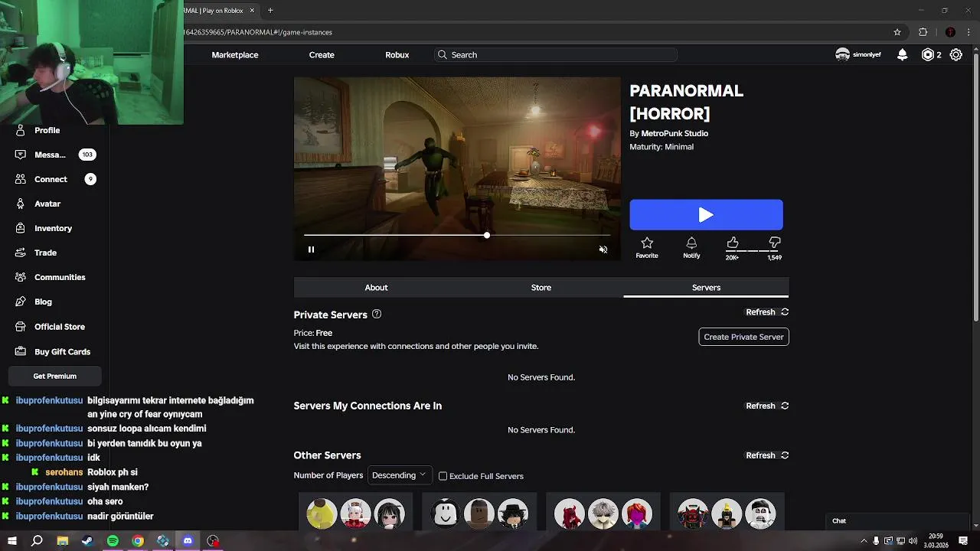The width and height of the screenshot is (980, 551).
Task: Click Create Private Server button
Action: (x=743, y=337)
